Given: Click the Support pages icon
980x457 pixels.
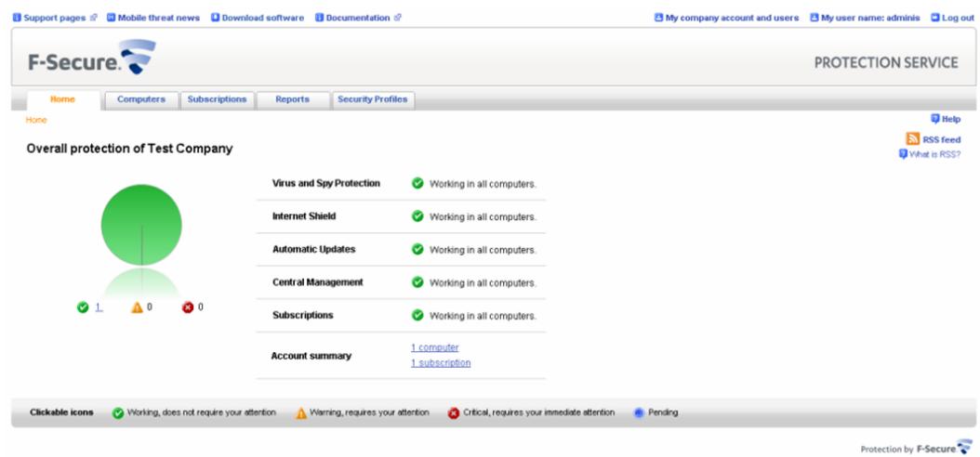Looking at the screenshot, I should pyautogui.click(x=17, y=18).
